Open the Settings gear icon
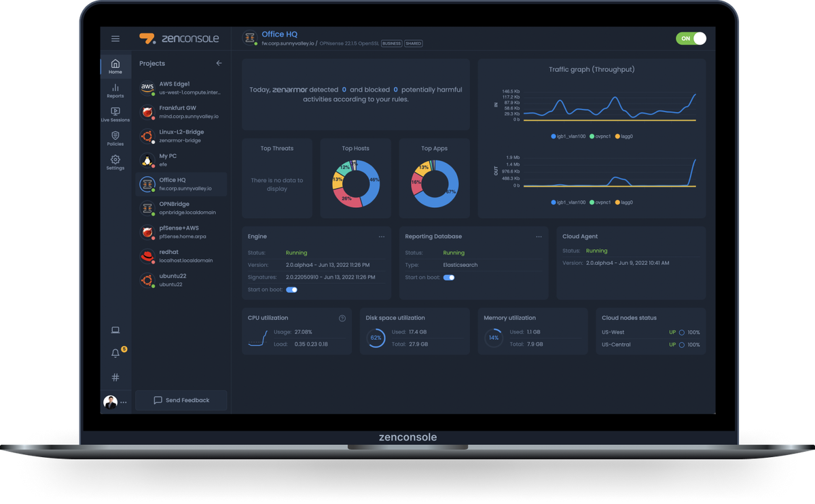Image resolution: width=815 pixels, height=504 pixels. 115,162
